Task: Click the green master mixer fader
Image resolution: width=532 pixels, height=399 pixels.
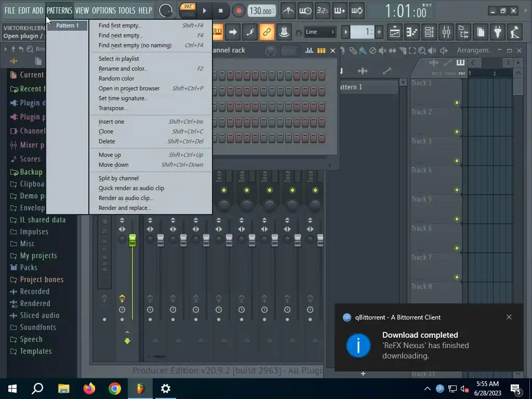Action: click(132, 240)
